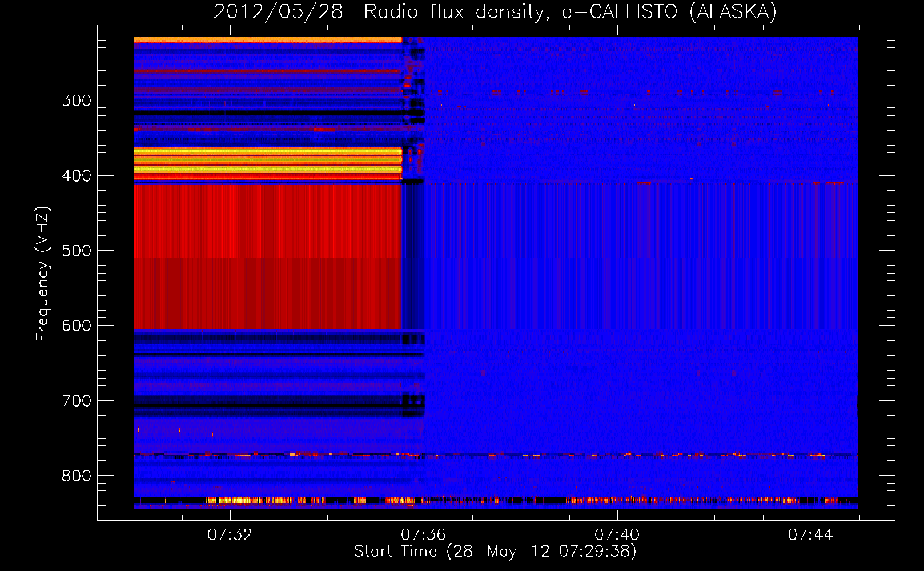Viewport: 924px width, 571px height.
Task: Click the 07:40 time tick label
Action: pyautogui.click(x=617, y=535)
